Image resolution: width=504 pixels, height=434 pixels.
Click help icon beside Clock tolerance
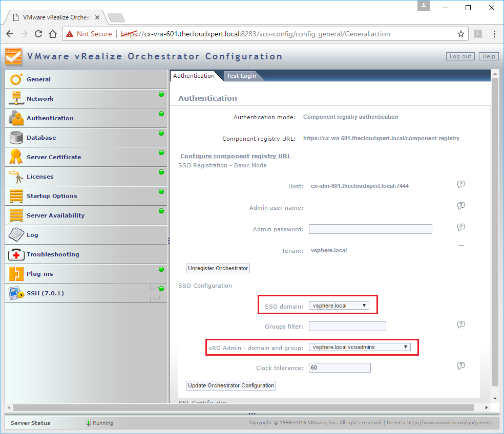pyautogui.click(x=461, y=366)
